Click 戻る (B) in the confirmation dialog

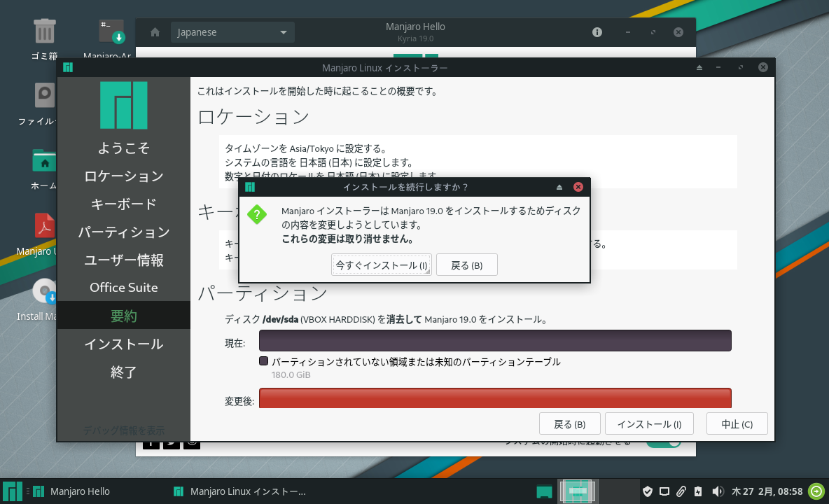(x=466, y=265)
